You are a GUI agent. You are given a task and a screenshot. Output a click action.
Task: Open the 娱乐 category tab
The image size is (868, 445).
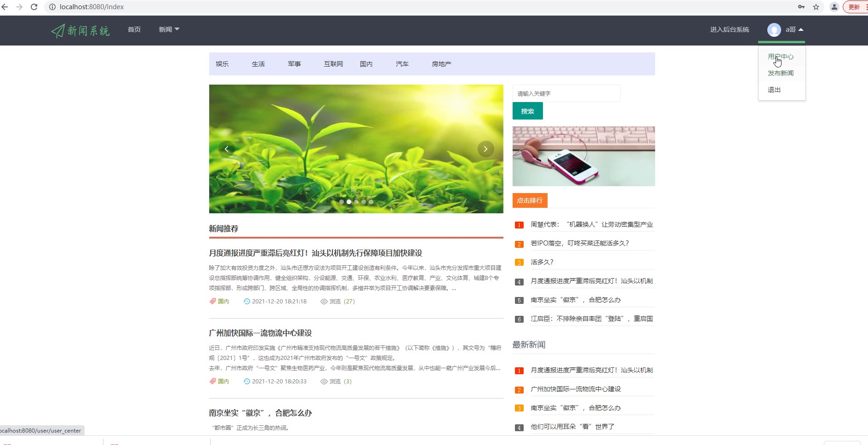[x=222, y=64]
